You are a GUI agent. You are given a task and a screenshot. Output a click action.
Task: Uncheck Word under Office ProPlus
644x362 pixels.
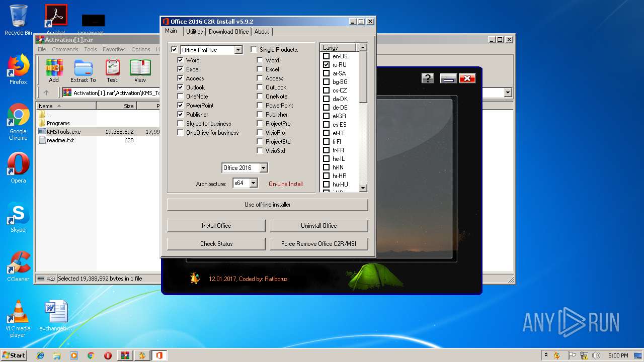[x=180, y=60]
